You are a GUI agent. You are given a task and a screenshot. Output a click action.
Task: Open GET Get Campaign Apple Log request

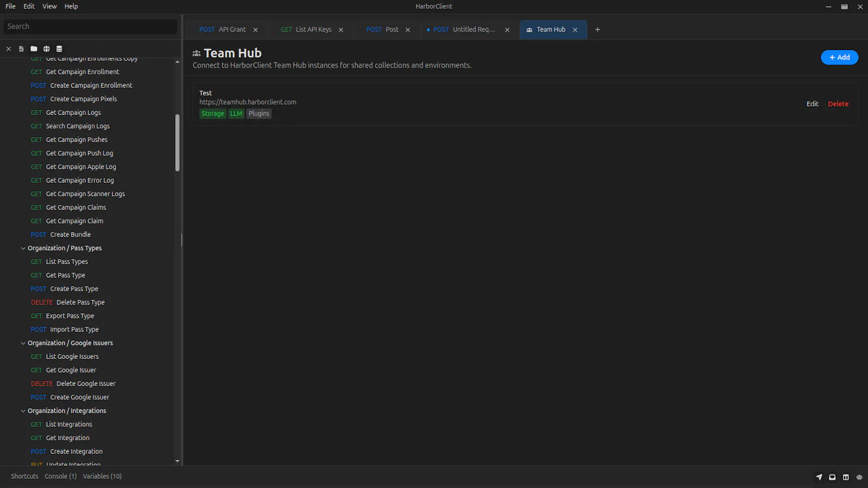(x=73, y=167)
